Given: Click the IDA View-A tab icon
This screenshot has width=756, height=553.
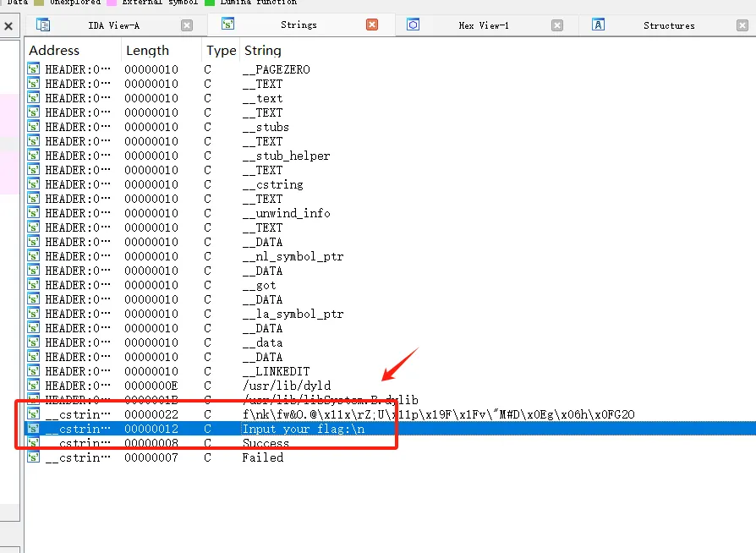Looking at the screenshot, I should tap(43, 25).
